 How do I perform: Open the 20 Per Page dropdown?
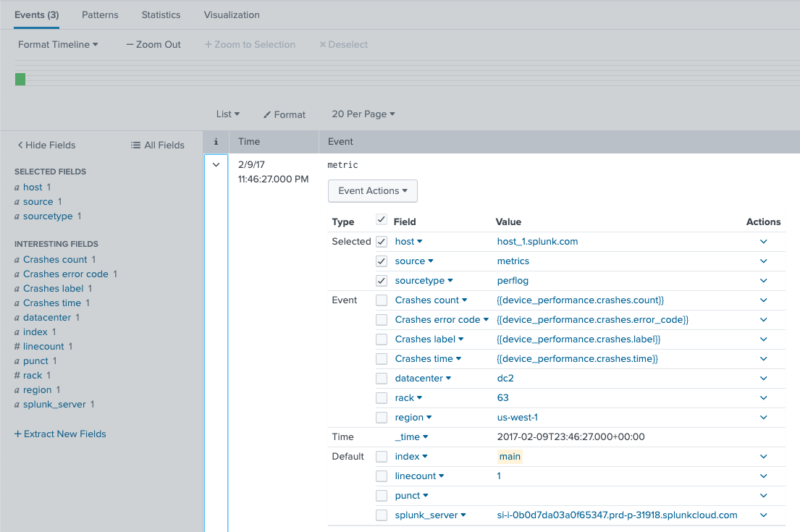tap(363, 114)
